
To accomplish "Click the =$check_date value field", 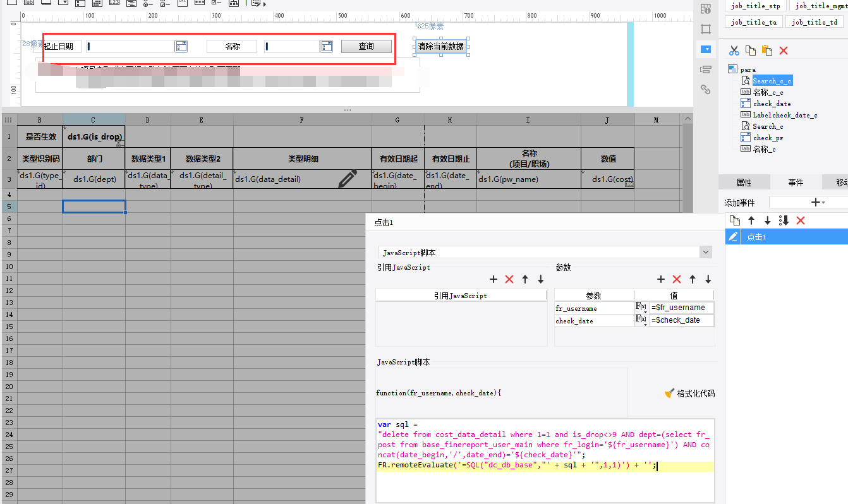I will (x=681, y=320).
